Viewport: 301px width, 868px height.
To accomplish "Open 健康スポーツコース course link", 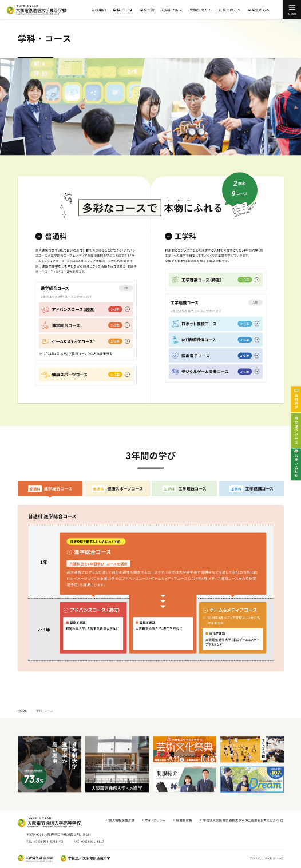I will [x=86, y=375].
